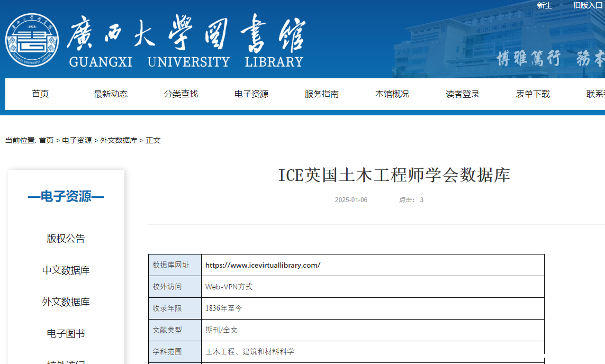Open the 表单下载 menu item
The width and height of the screenshot is (605, 364).
click(533, 94)
